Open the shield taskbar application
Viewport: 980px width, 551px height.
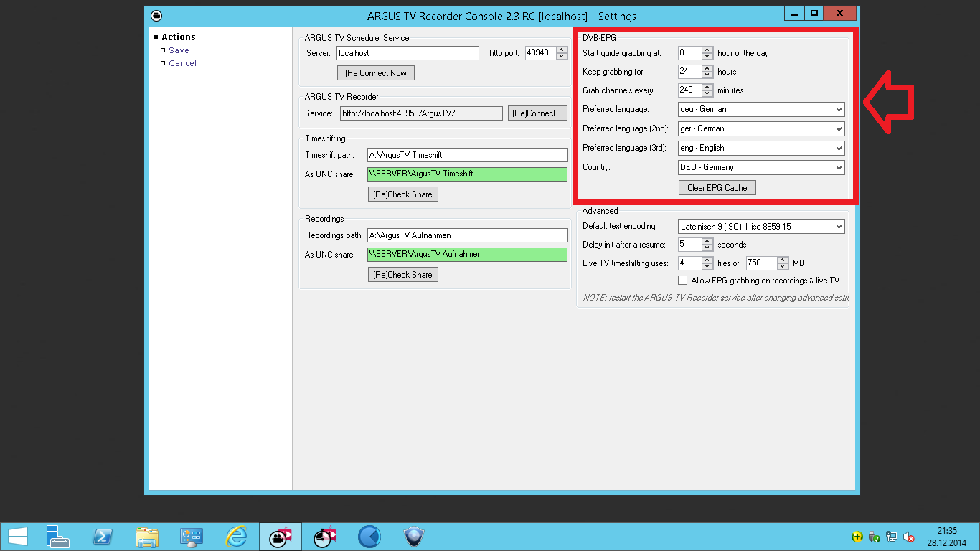(413, 537)
